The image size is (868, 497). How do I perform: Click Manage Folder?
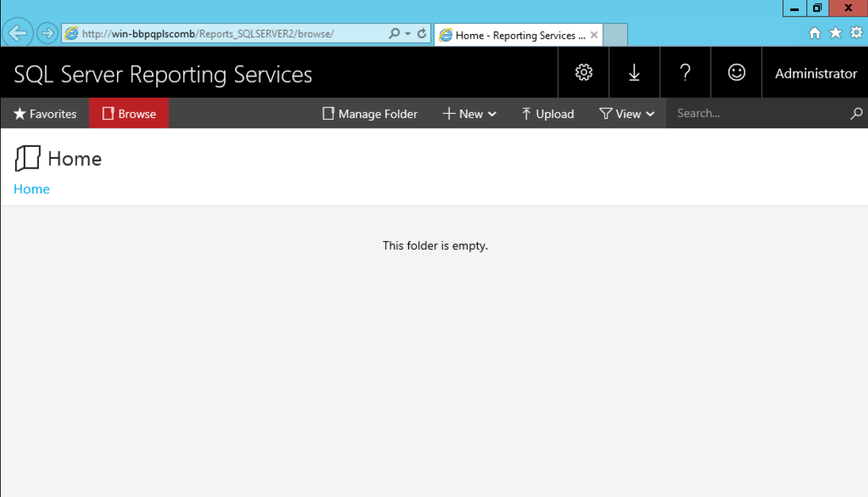pyautogui.click(x=370, y=114)
